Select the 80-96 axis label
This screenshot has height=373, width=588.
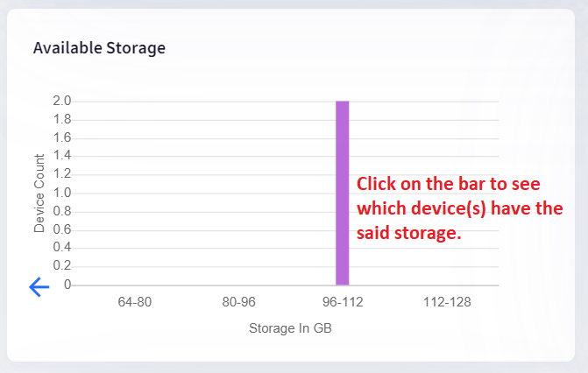(238, 302)
